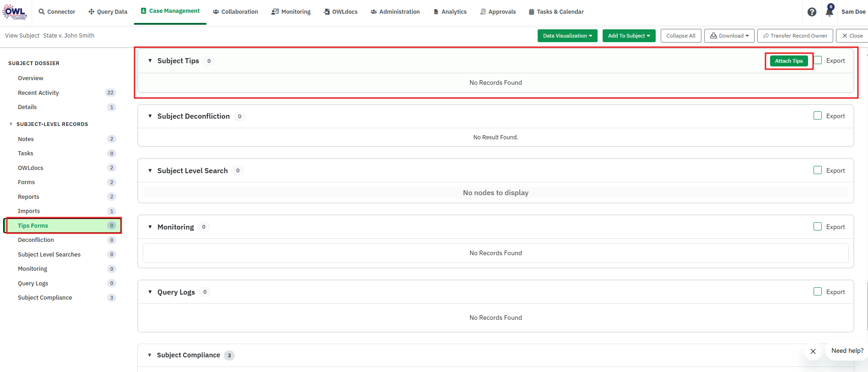Collapse the Subject-Level Records sidebar group

(x=11, y=124)
